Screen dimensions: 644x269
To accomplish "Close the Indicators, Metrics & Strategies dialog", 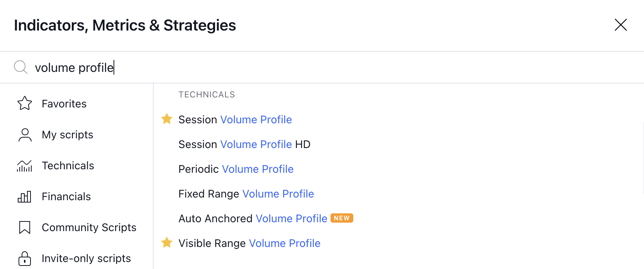I will 620,25.
